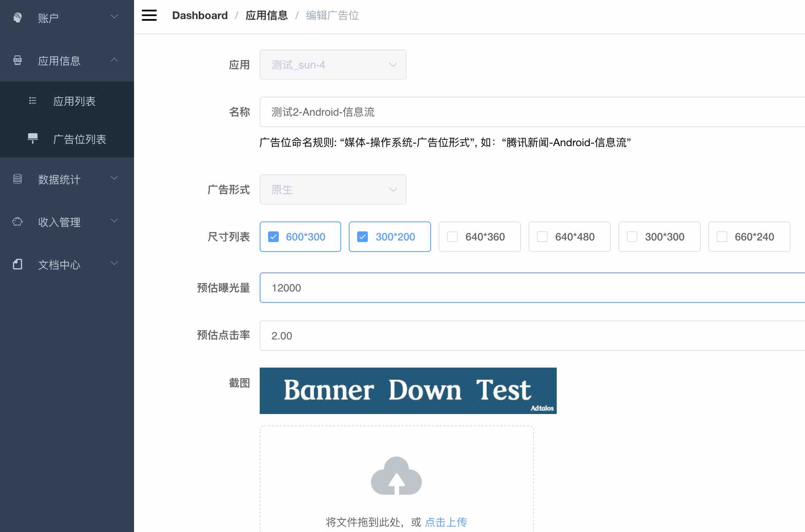Click the piggy bank icon for 收入管理
The image size is (805, 532).
[18, 221]
